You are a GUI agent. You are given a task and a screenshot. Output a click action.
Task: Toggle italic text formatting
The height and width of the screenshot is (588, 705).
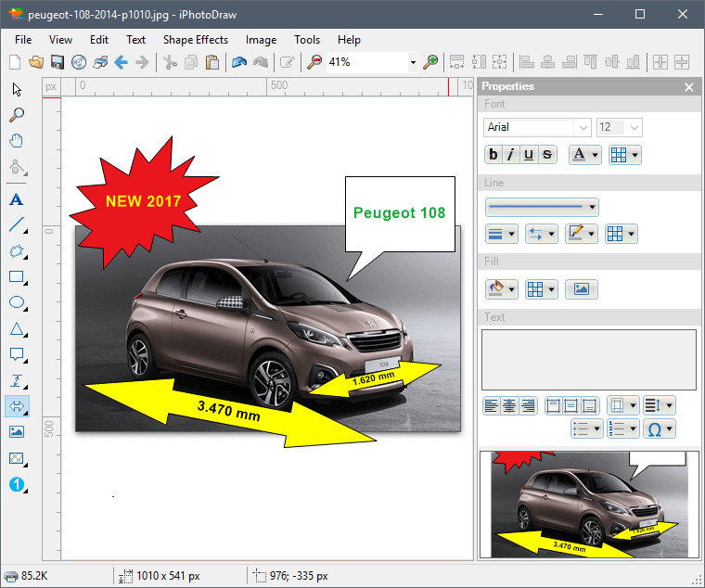click(x=511, y=155)
